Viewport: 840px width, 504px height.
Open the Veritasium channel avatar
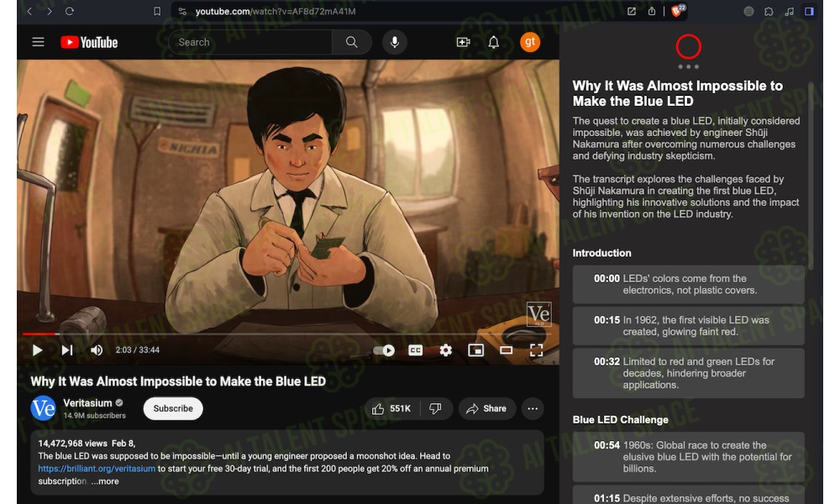(44, 409)
